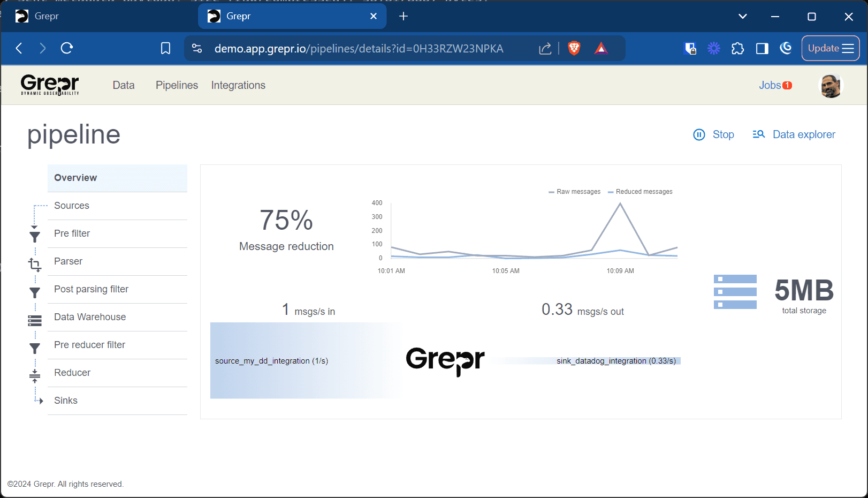
Task: Reload the current page
Action: click(x=67, y=48)
